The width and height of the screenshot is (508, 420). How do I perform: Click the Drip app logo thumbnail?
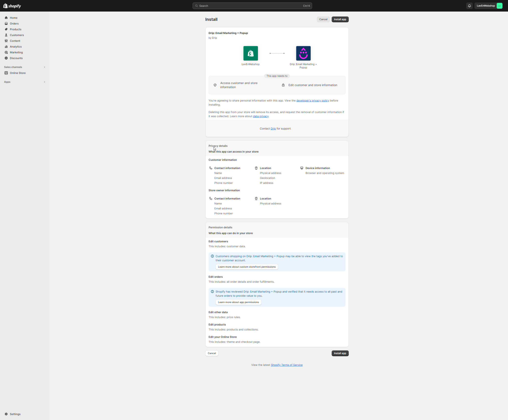pyautogui.click(x=303, y=53)
